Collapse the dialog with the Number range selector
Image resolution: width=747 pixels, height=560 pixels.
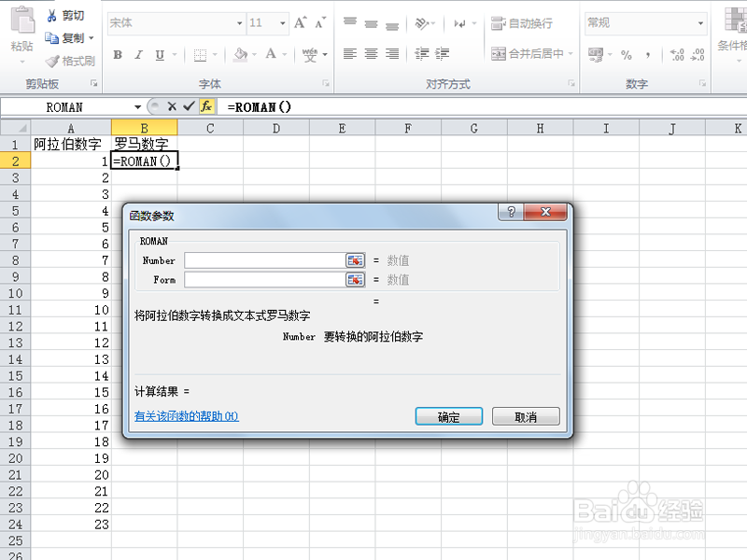(x=355, y=259)
